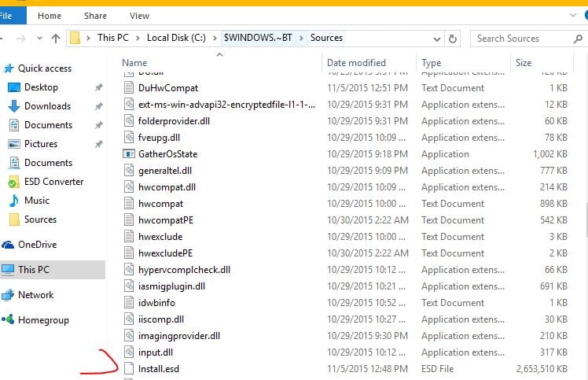Viewport: 588px width, 380px height.
Task: Open the Home ribbon tab
Action: [x=50, y=16]
